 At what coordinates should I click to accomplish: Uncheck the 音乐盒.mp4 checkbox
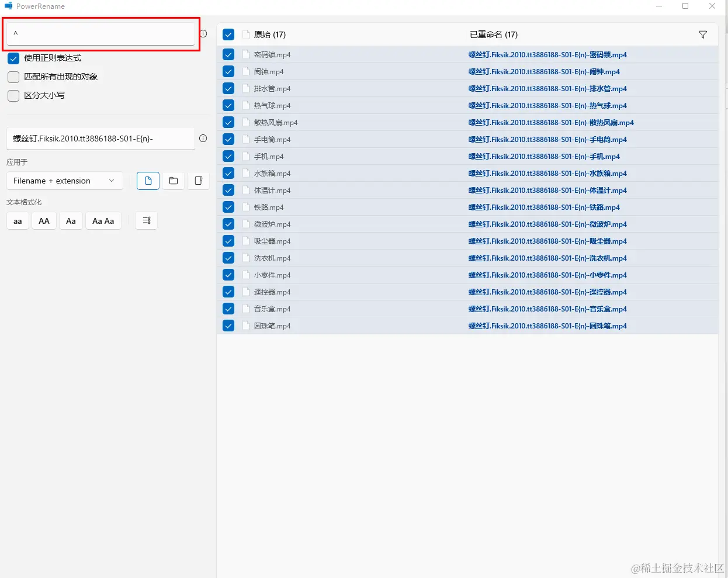228,309
